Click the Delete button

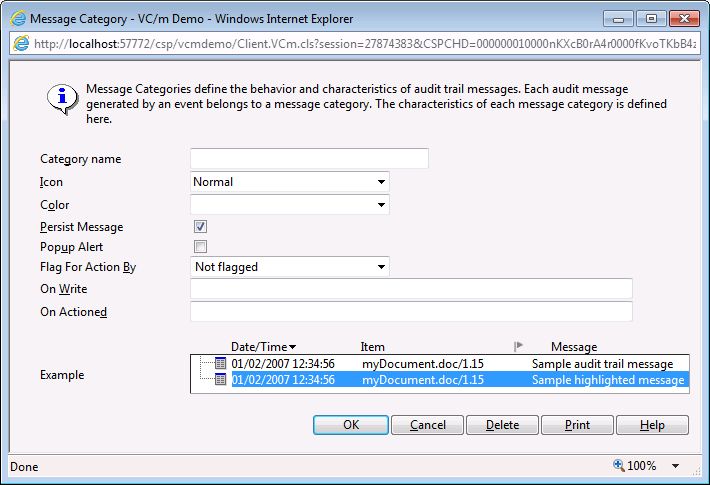point(502,425)
